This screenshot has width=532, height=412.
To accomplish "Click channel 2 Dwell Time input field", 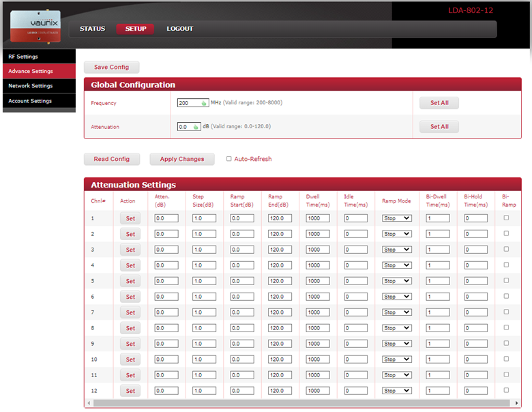I will [317, 234].
